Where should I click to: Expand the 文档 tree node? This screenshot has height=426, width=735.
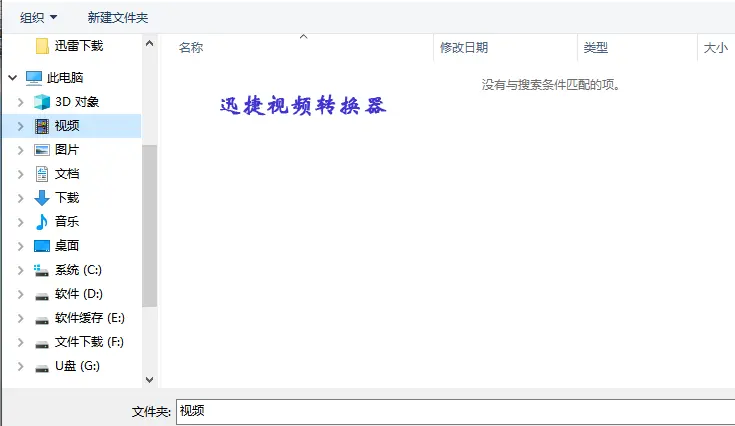[20, 174]
